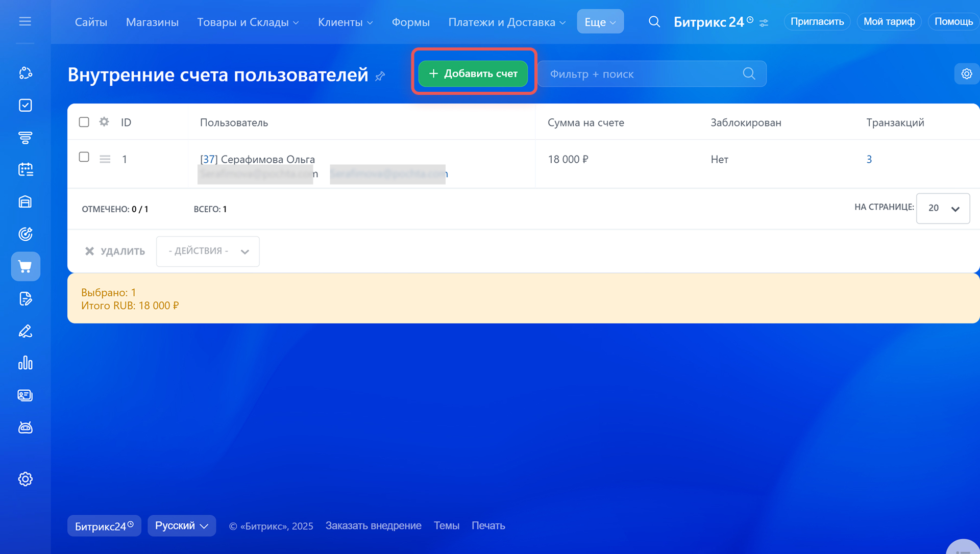
Task: Open the grid column settings gear icon
Action: tap(104, 122)
